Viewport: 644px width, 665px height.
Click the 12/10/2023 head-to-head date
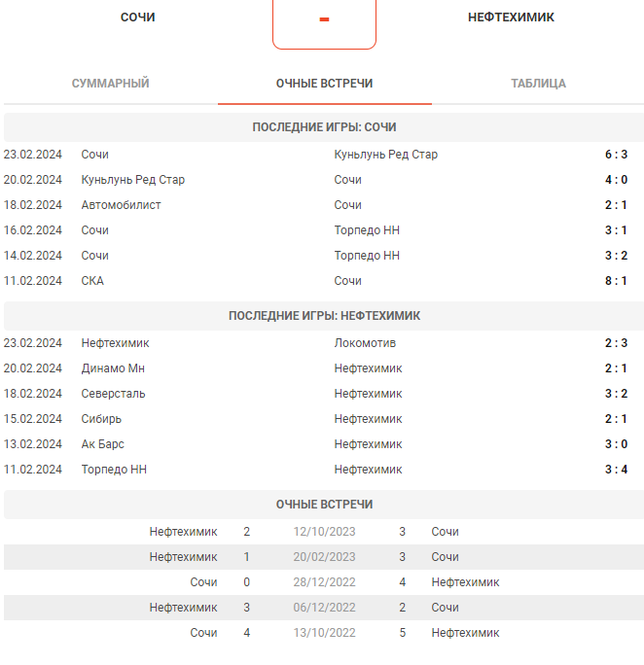click(x=325, y=532)
